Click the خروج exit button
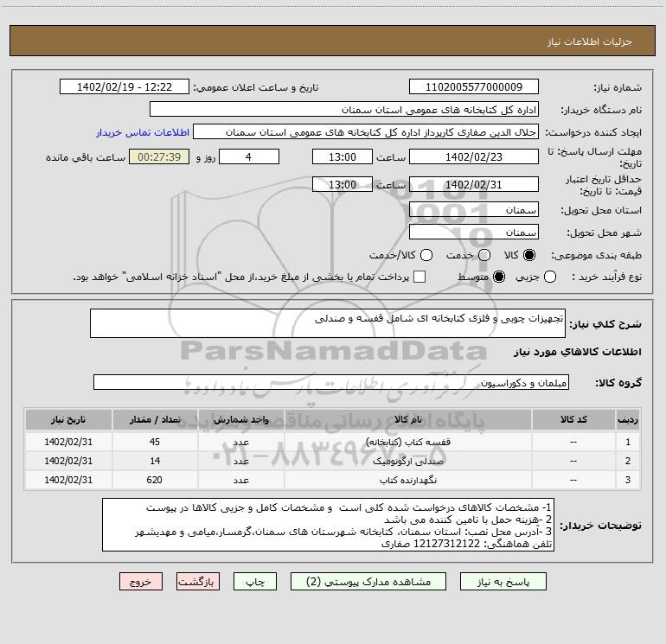The width and height of the screenshot is (666, 644). point(141,582)
